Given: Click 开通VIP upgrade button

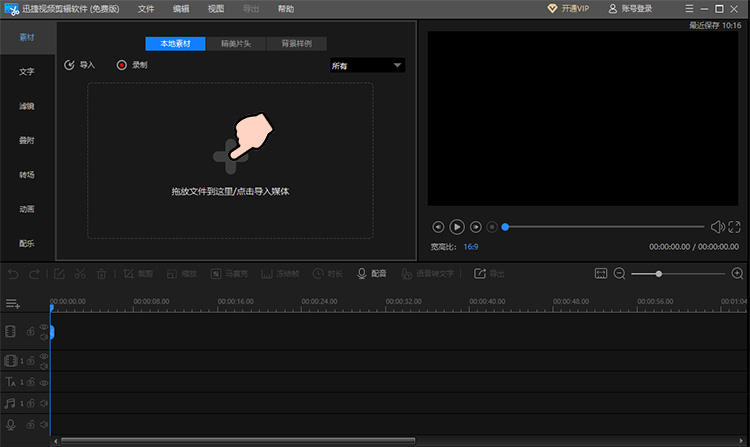Looking at the screenshot, I should click(568, 9).
